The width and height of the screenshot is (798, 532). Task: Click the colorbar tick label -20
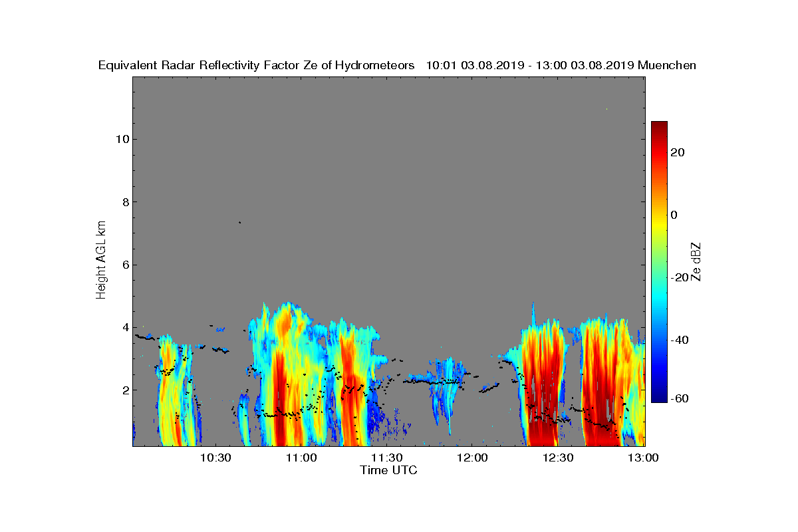680,277
